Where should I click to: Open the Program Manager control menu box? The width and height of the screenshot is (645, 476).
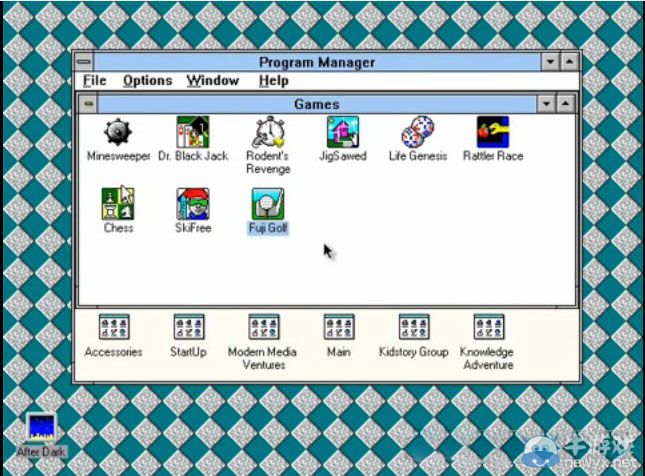click(84, 62)
